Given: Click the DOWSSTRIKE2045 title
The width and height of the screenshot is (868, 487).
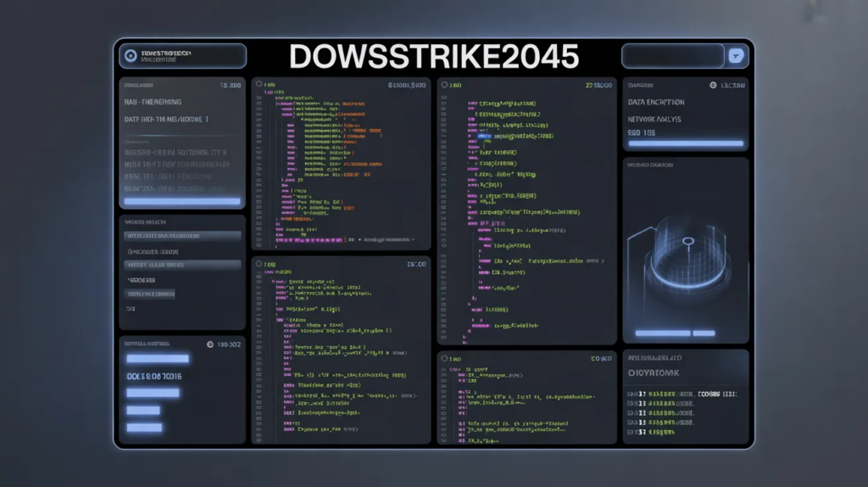Looking at the screenshot, I should [433, 57].
